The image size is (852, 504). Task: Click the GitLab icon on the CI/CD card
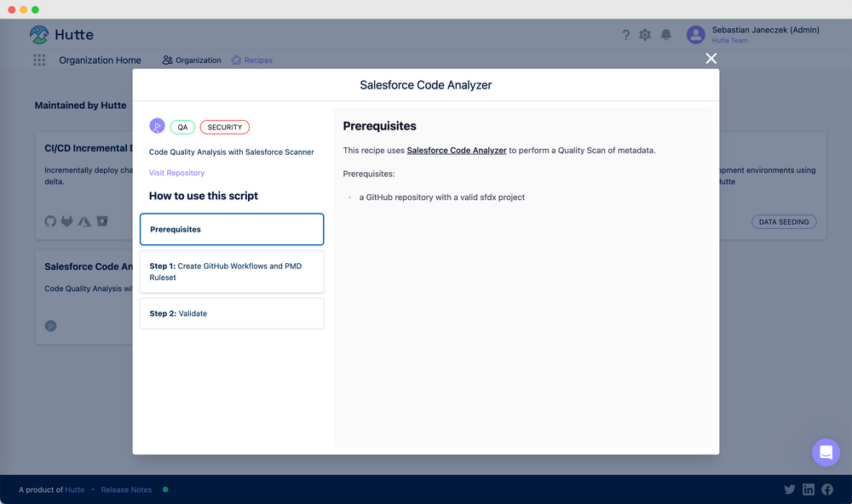67,221
